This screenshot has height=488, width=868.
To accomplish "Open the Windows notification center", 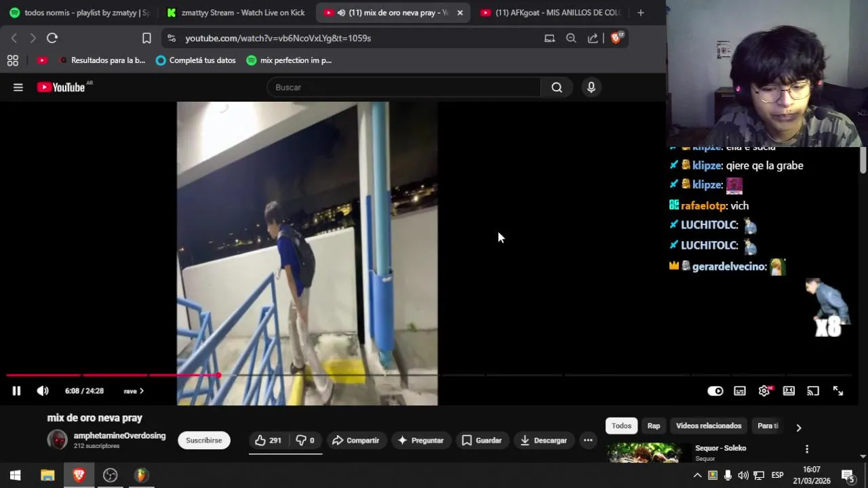I will click(x=848, y=475).
